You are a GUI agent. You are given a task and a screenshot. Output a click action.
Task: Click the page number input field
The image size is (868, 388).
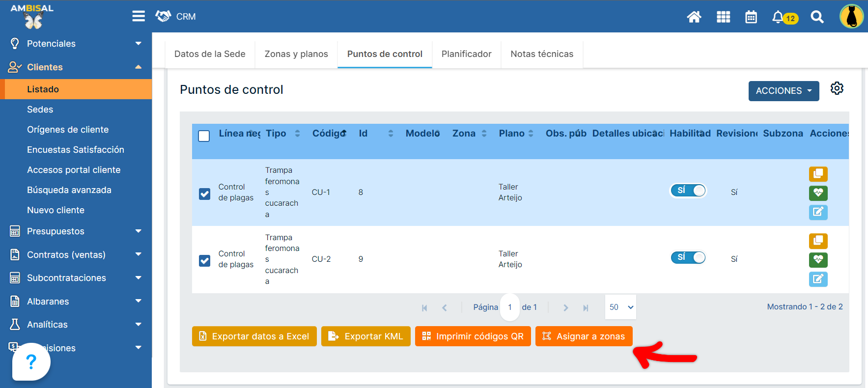[x=510, y=307]
